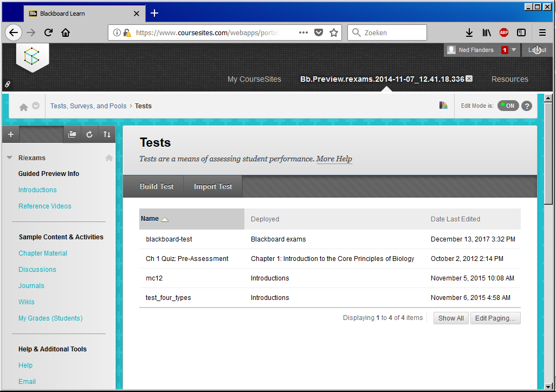
Task: Switch to My CourseSites tab
Action: coord(254,79)
